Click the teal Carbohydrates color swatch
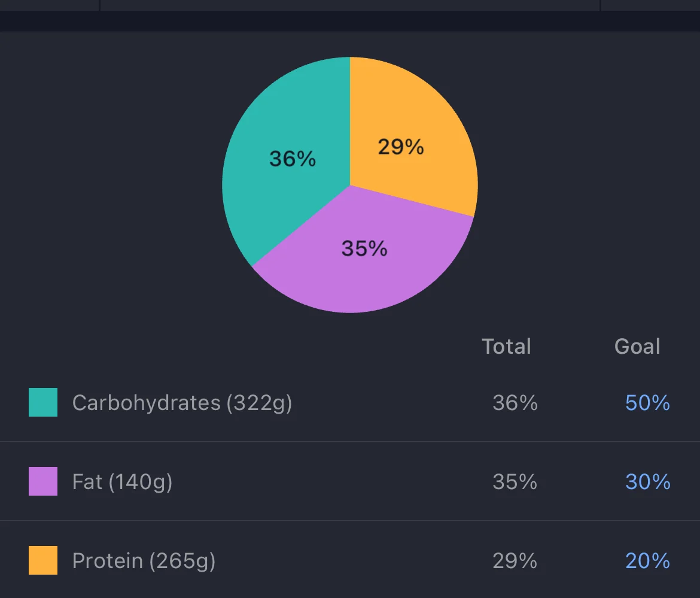700x598 pixels. (43, 402)
